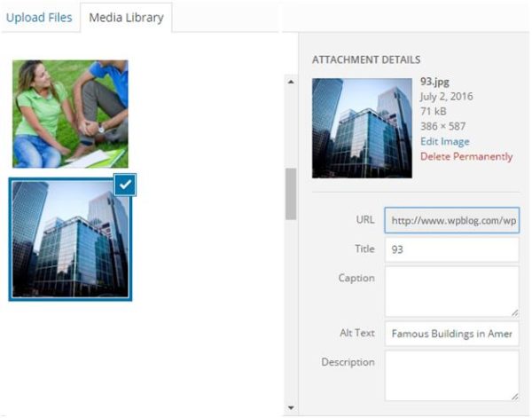Click the scrollbar down arrow
This screenshot has width=532, height=418.
[291, 407]
